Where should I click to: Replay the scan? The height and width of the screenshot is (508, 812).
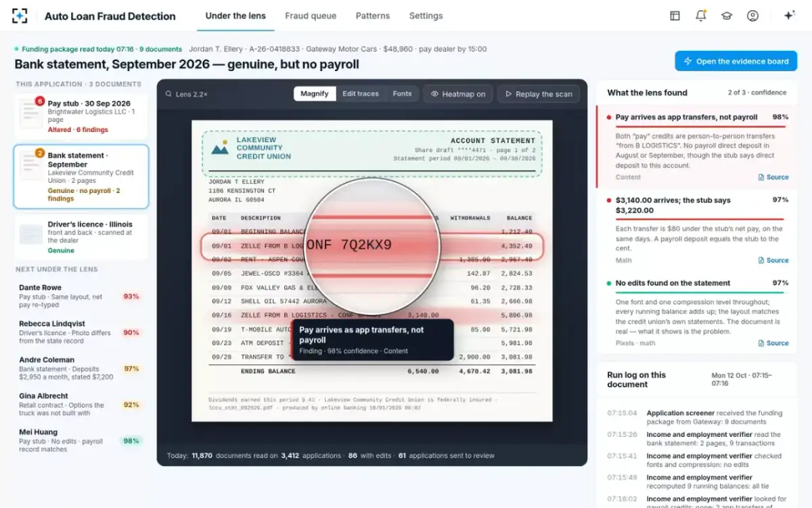[x=539, y=94]
